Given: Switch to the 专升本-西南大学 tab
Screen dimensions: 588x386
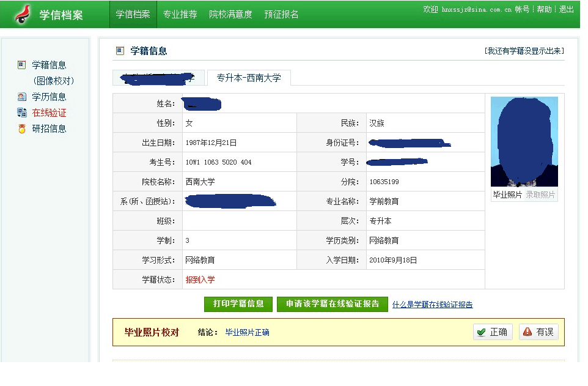Looking at the screenshot, I should [249, 78].
